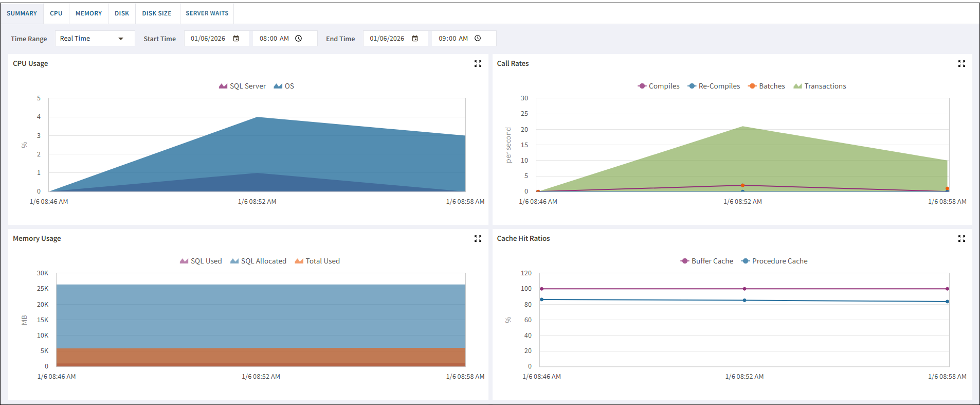
Task: Click the 08:52 AM Transactions peak point
Action: (x=742, y=127)
